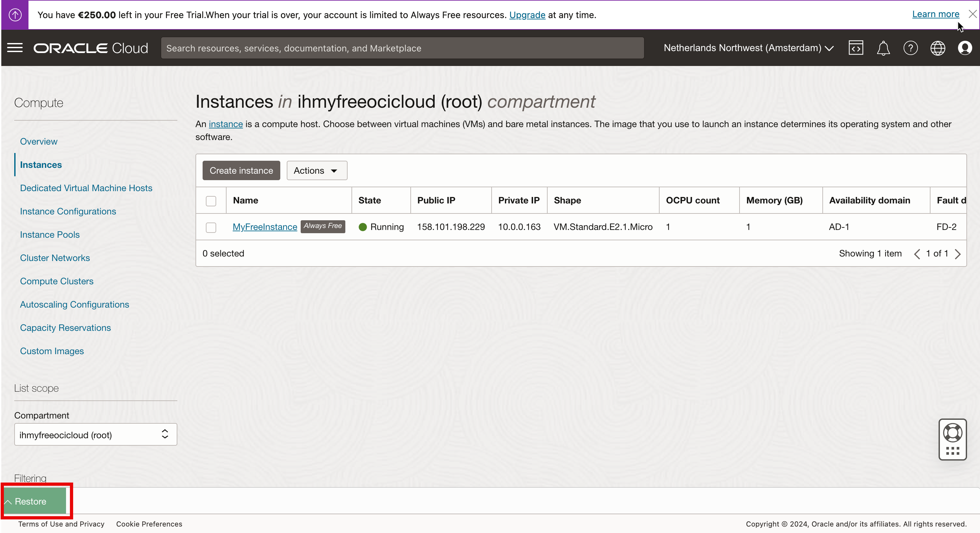980x533 pixels.
Task: Open Custom Images in Compute menu
Action: coord(52,351)
